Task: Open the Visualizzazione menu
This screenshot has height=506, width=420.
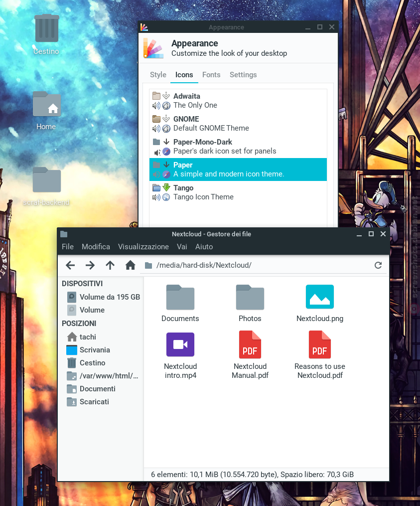Action: tap(143, 247)
